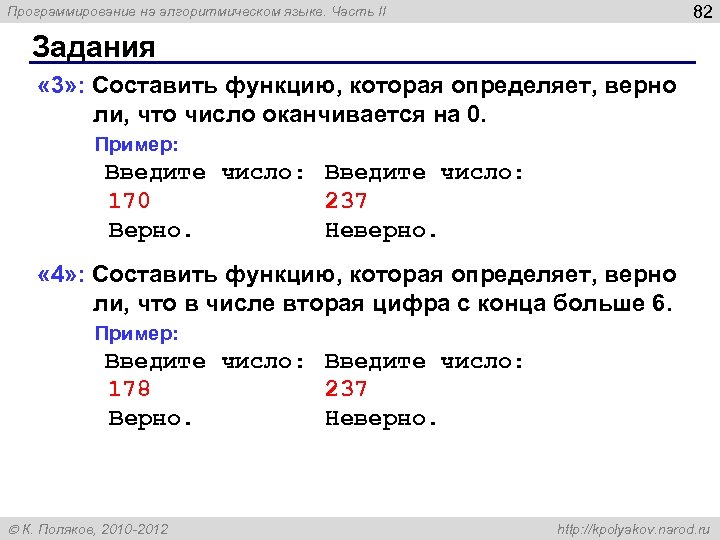
Task: Click the task label «4»:
Action: 61,275
